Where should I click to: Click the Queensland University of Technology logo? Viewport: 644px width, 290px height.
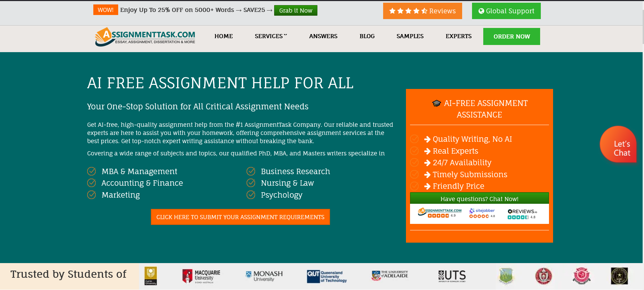click(327, 276)
